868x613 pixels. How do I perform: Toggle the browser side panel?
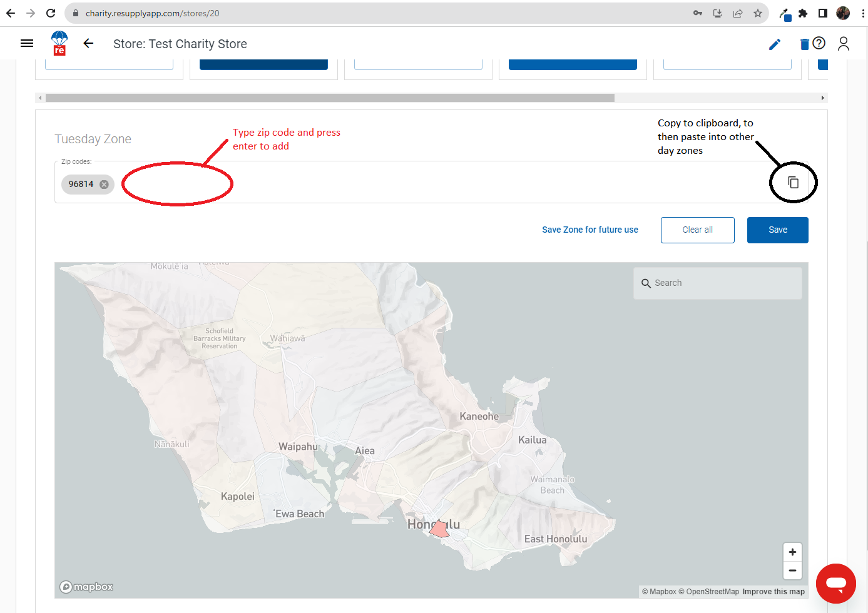tap(823, 13)
